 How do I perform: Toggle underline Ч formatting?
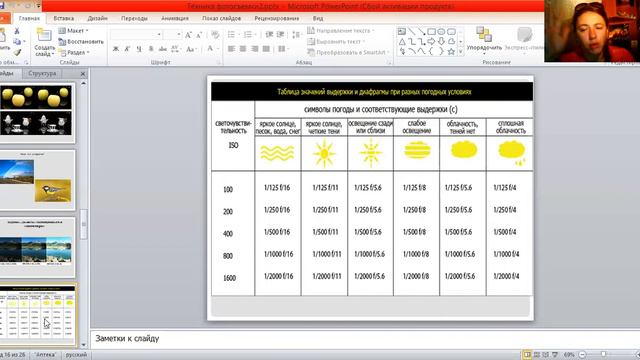coord(139,49)
